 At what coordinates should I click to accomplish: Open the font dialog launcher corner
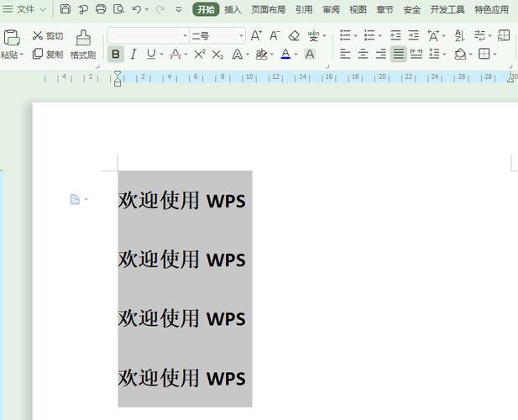(327, 66)
